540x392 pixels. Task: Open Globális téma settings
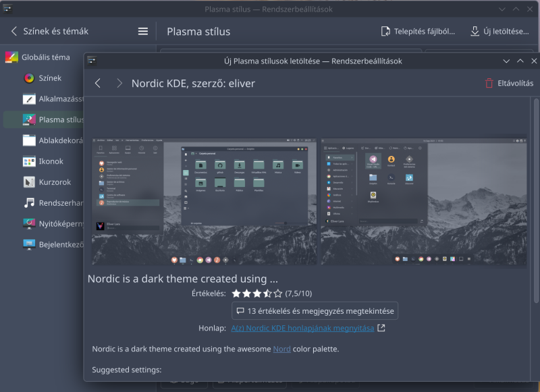pyautogui.click(x=43, y=57)
